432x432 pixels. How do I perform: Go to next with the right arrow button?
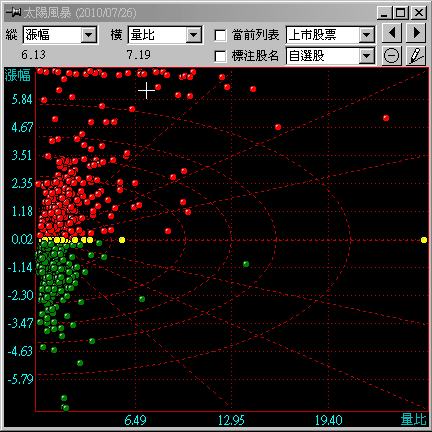pyautogui.click(x=416, y=33)
